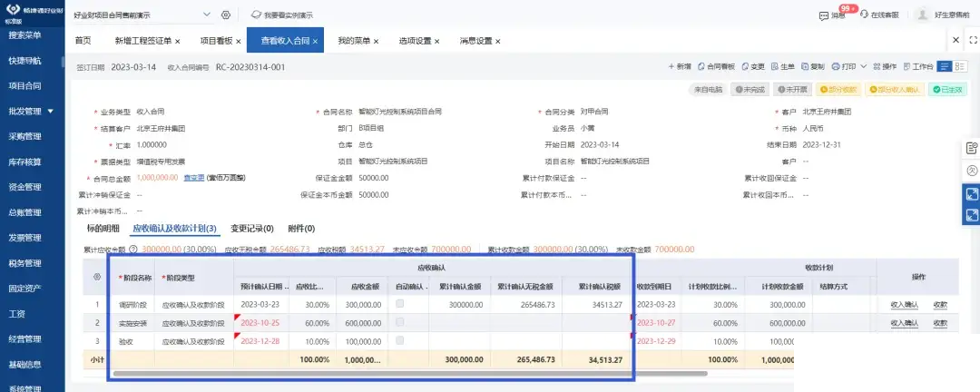This screenshot has height=392, width=980.
Task: Click 收入确认 for the 调研阶段 row
Action: coord(905,305)
